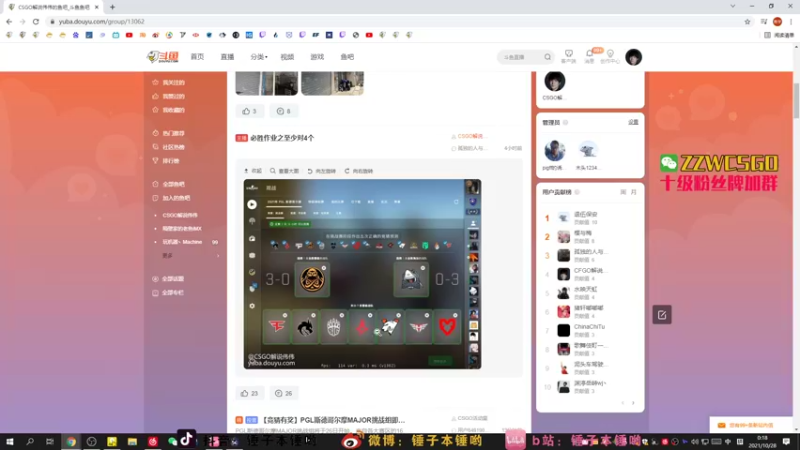This screenshot has width=800, height=450.
Task: Open the user avatar in header
Action: click(634, 57)
